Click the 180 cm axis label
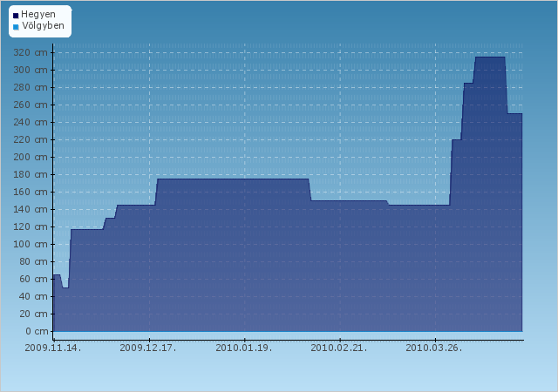The width and height of the screenshot is (558, 392). [31, 174]
